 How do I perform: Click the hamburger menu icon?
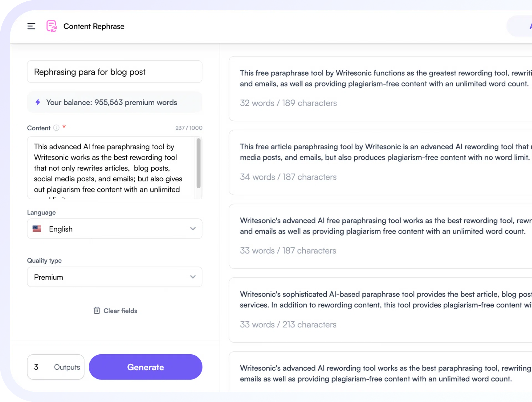coord(32,26)
